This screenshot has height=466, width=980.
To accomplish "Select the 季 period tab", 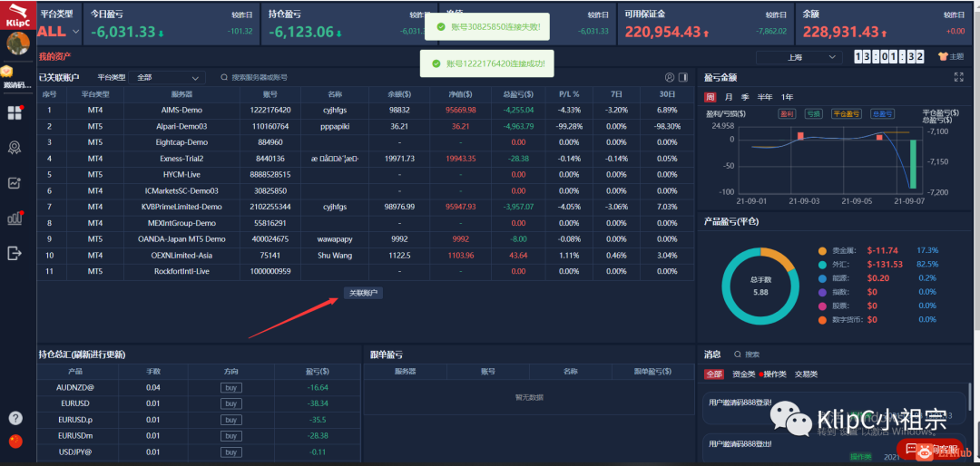I will (745, 97).
